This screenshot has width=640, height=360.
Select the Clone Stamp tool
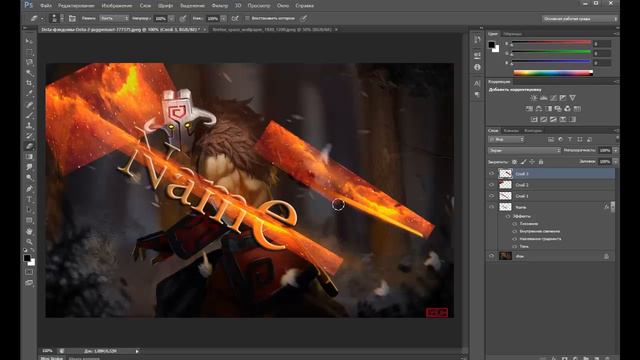point(29,125)
